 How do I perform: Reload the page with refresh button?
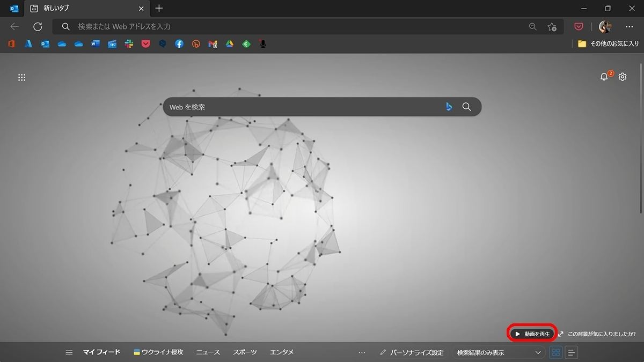point(38,26)
